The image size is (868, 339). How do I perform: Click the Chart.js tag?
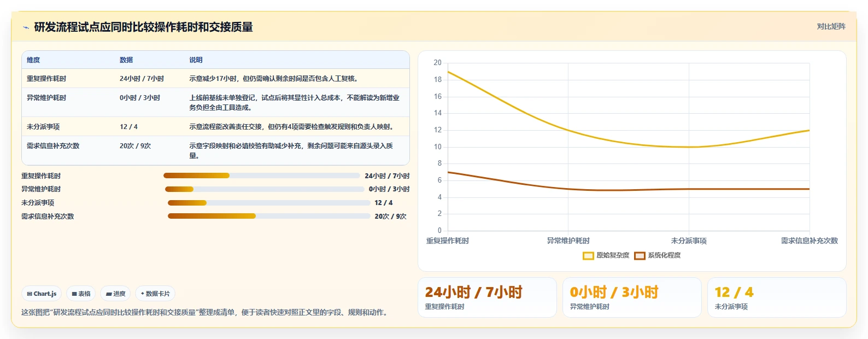[42, 294]
